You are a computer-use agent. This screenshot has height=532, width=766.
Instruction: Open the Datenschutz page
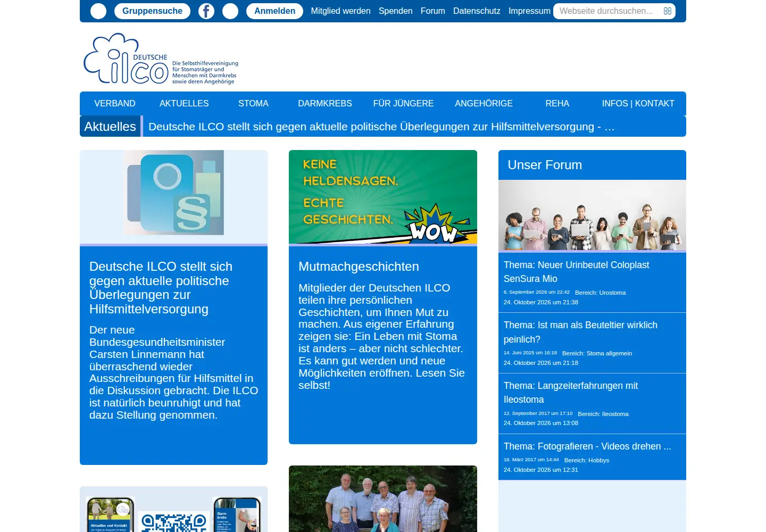coord(477,11)
